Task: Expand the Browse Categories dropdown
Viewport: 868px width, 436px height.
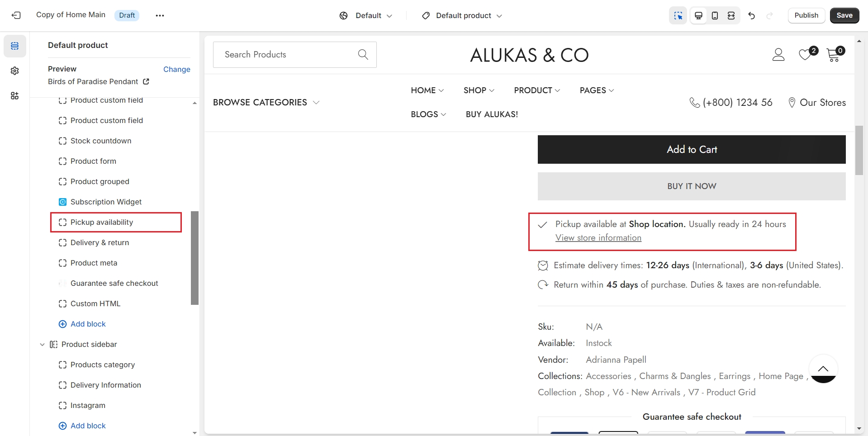Action: tap(266, 103)
